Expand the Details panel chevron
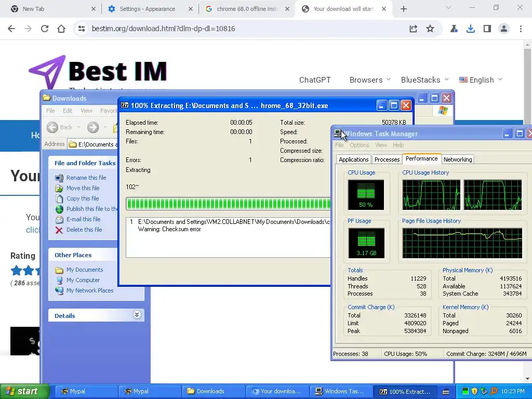 tap(137, 315)
